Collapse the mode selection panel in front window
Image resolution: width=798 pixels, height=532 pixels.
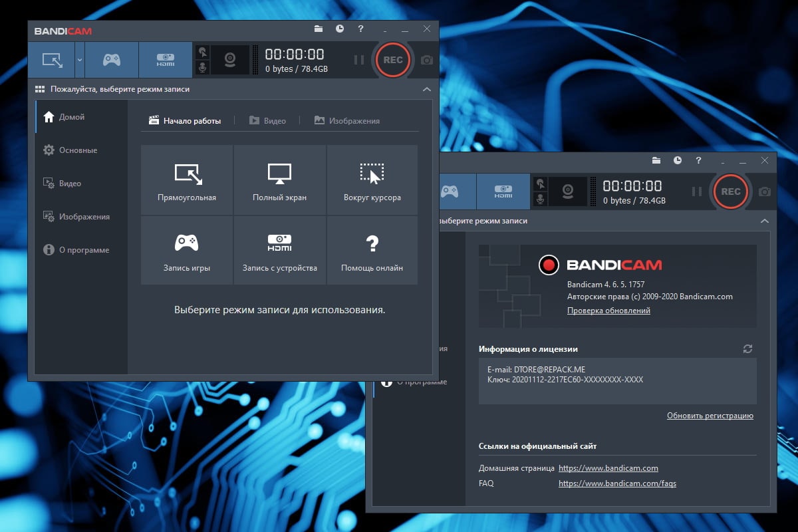click(x=426, y=89)
